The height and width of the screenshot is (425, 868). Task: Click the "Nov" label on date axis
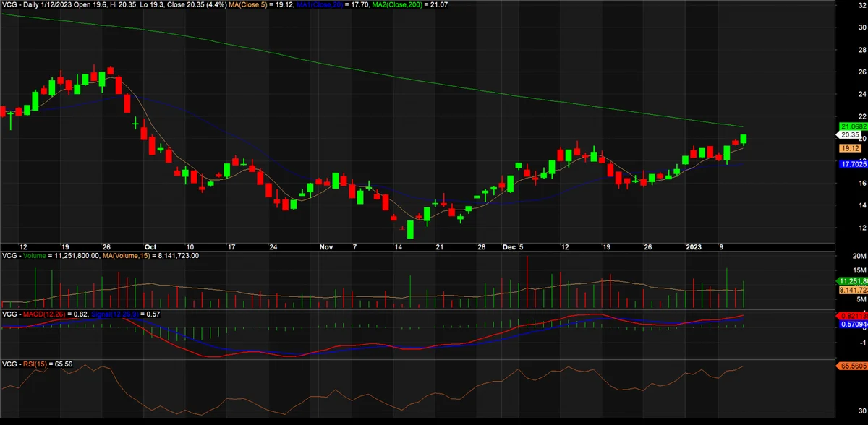tap(327, 246)
